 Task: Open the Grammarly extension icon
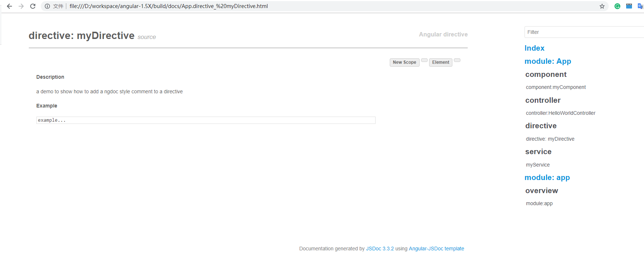[x=617, y=6]
